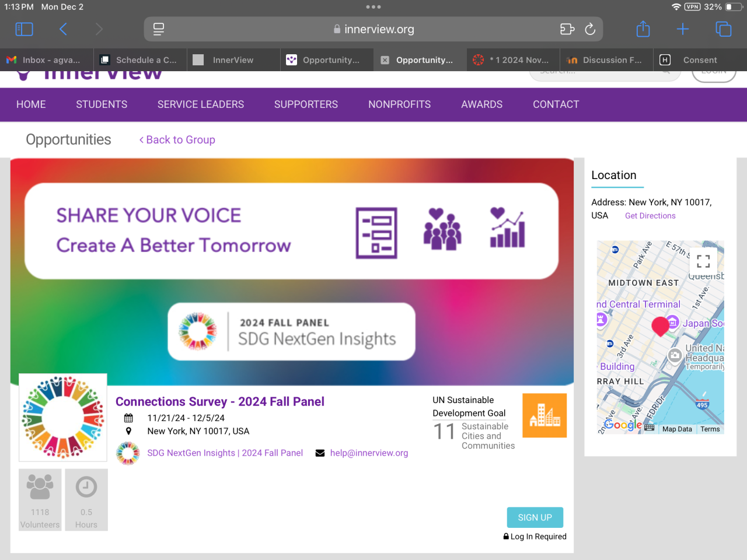
Task: Click the 0.5 Hours tile
Action: 86,500
